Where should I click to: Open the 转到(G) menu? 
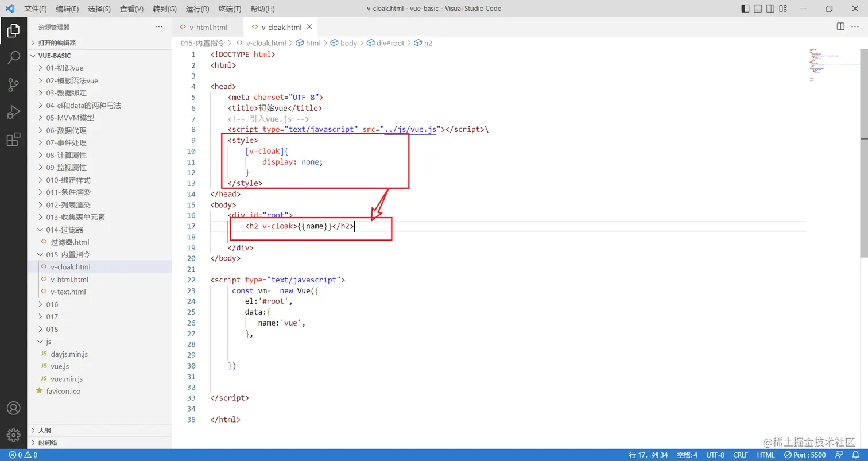165,9
